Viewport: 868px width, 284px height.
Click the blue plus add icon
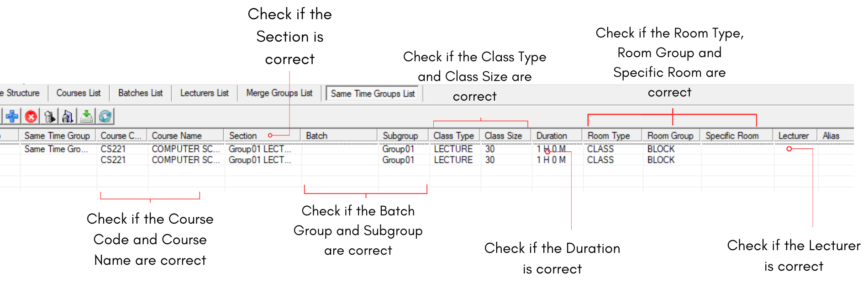pyautogui.click(x=12, y=117)
